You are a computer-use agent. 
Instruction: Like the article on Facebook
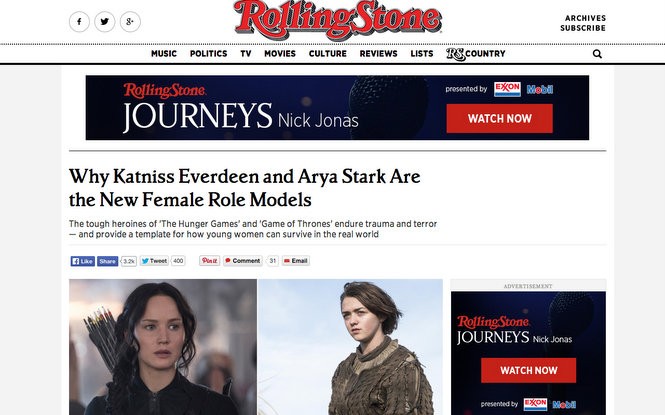point(83,261)
